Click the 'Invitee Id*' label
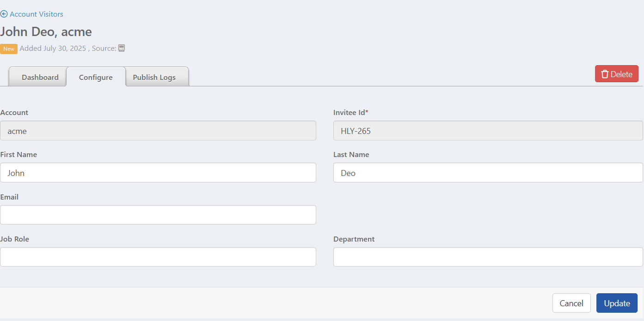The image size is (644, 321). coord(351,112)
